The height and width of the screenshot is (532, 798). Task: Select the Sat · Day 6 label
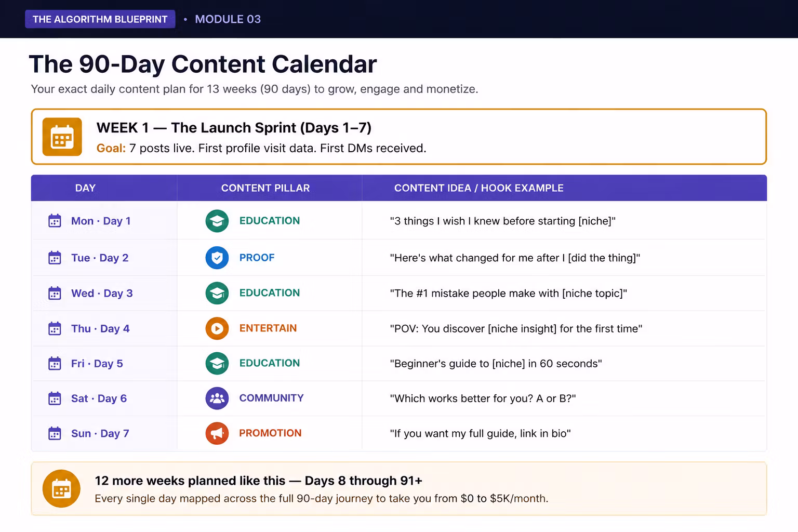pyautogui.click(x=99, y=398)
